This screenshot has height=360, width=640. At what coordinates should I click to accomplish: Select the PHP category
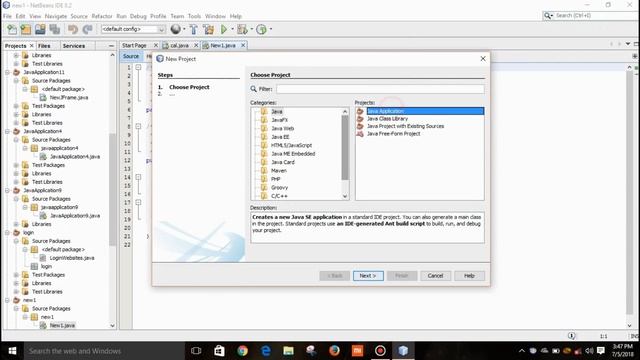[276, 179]
